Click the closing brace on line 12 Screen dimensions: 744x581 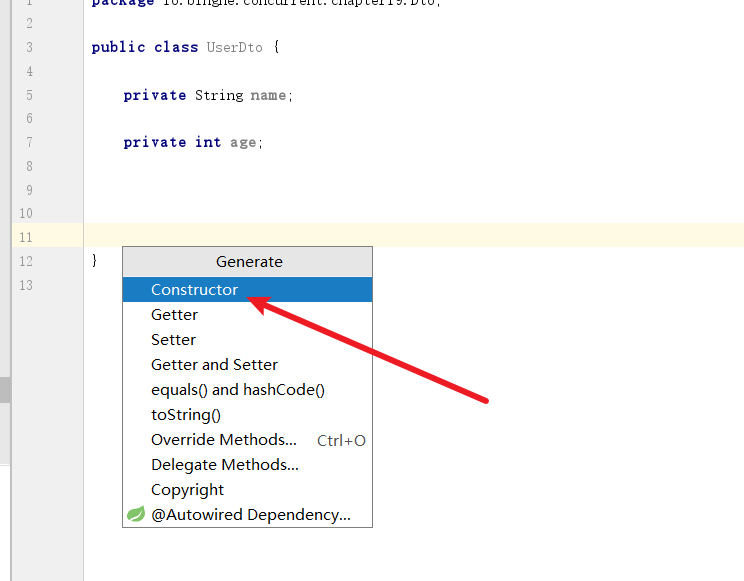pyautogui.click(x=95, y=261)
